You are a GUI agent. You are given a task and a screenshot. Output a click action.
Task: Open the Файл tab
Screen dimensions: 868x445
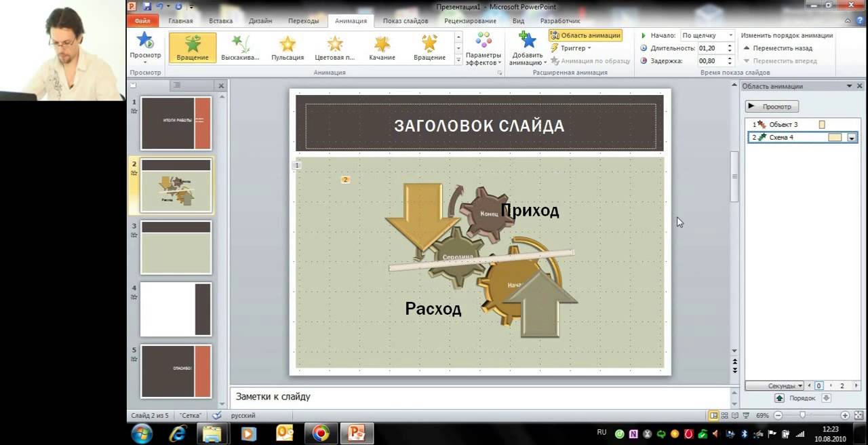(142, 21)
